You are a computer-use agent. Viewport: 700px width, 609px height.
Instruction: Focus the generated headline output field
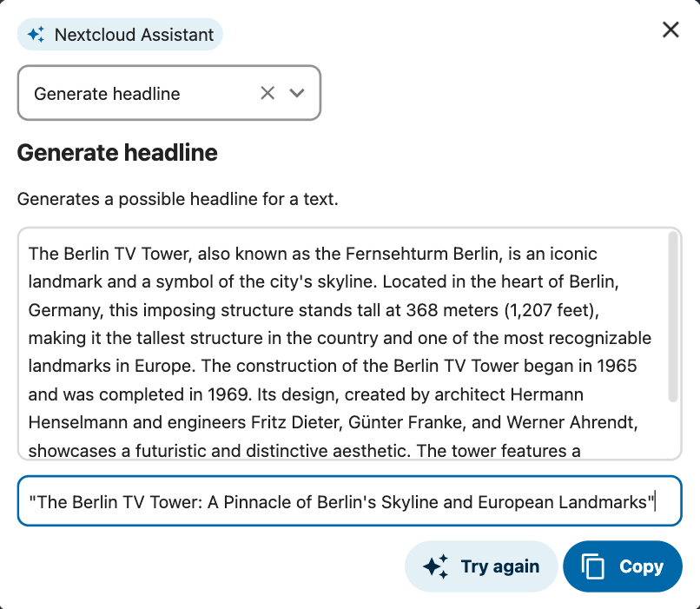(349, 501)
